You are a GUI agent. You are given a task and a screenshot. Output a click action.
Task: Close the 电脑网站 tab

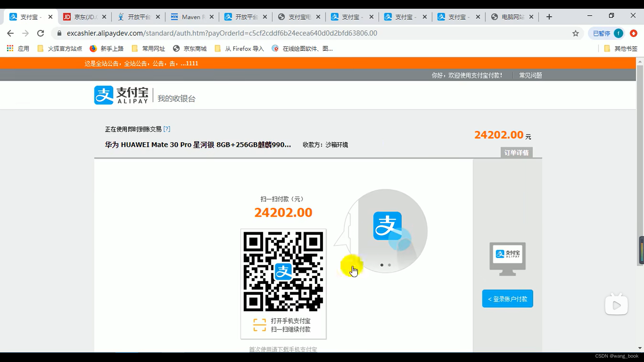[x=531, y=17]
